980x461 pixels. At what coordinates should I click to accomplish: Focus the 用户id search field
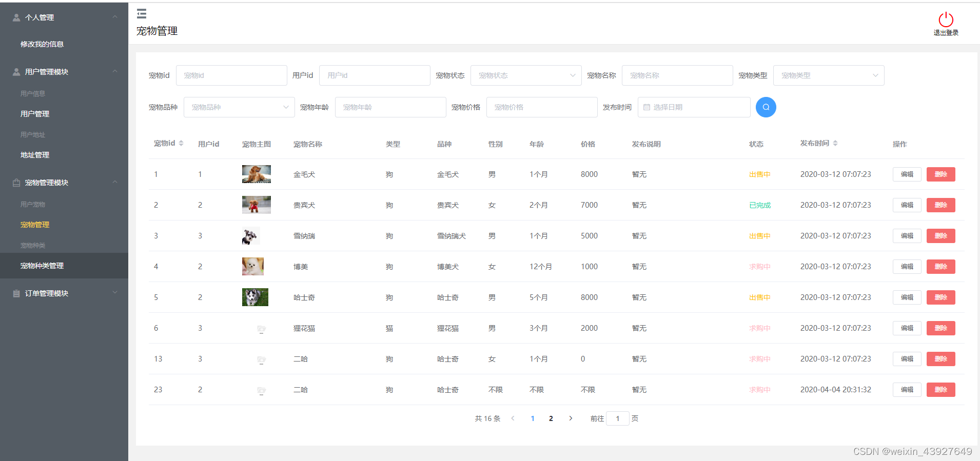pyautogui.click(x=375, y=75)
